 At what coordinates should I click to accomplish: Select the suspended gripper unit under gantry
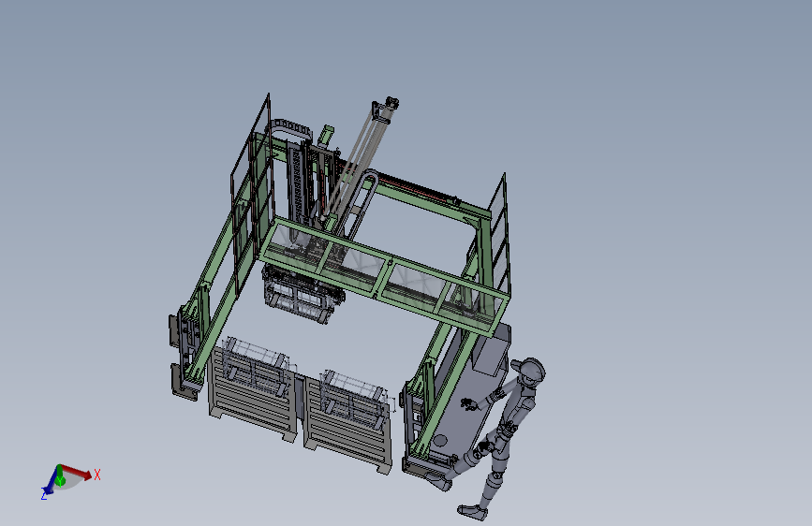(x=302, y=294)
